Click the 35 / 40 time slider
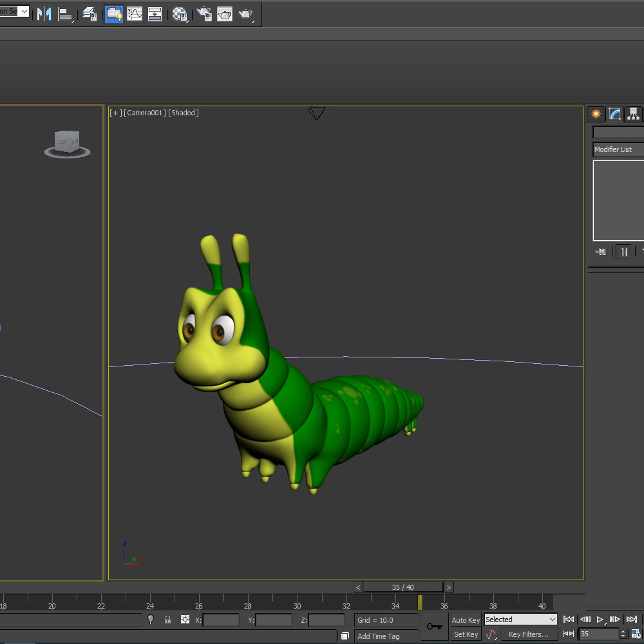The width and height of the screenshot is (644, 644). pos(403,587)
